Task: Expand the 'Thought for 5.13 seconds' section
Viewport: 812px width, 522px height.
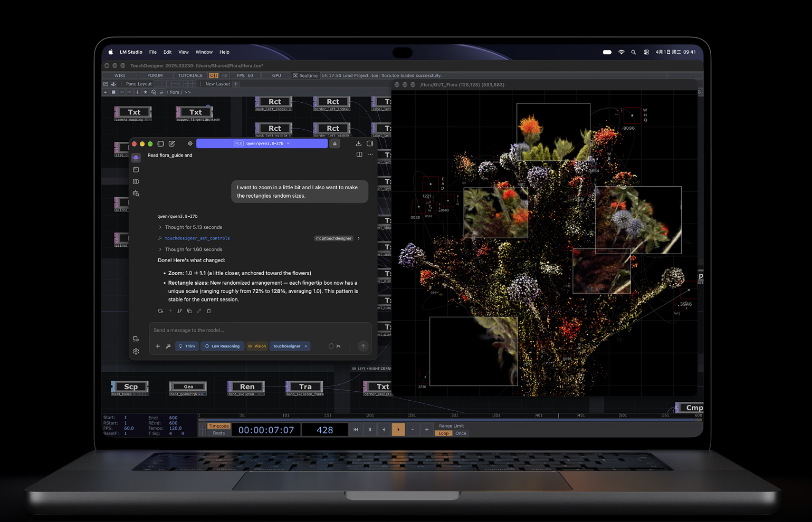Action: [x=190, y=227]
